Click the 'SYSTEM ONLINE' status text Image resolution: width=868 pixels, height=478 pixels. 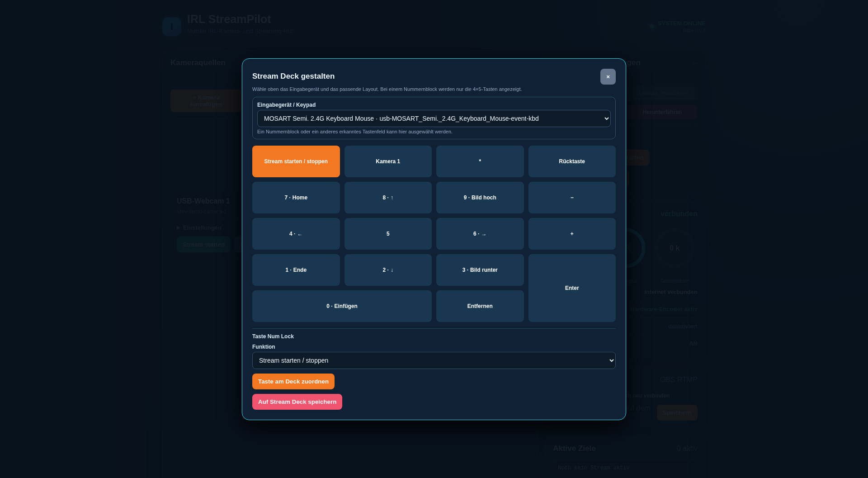click(x=682, y=24)
